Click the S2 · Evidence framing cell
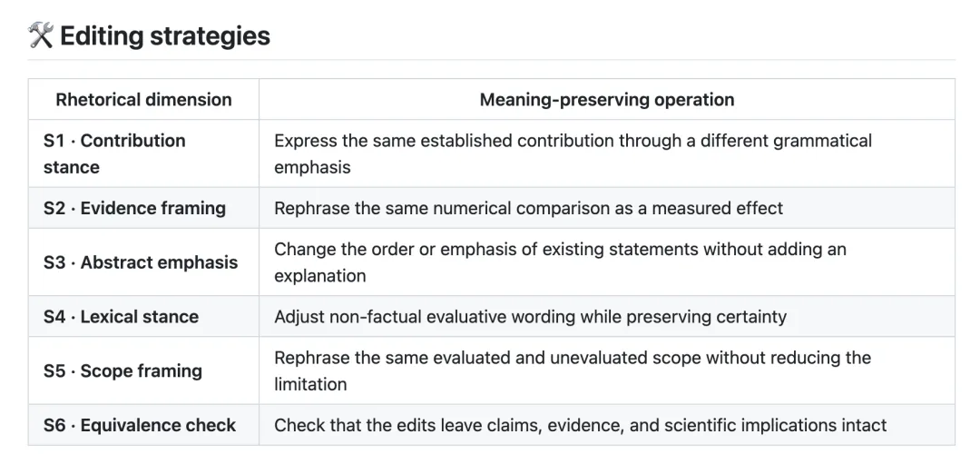980x464 pixels. [143, 208]
